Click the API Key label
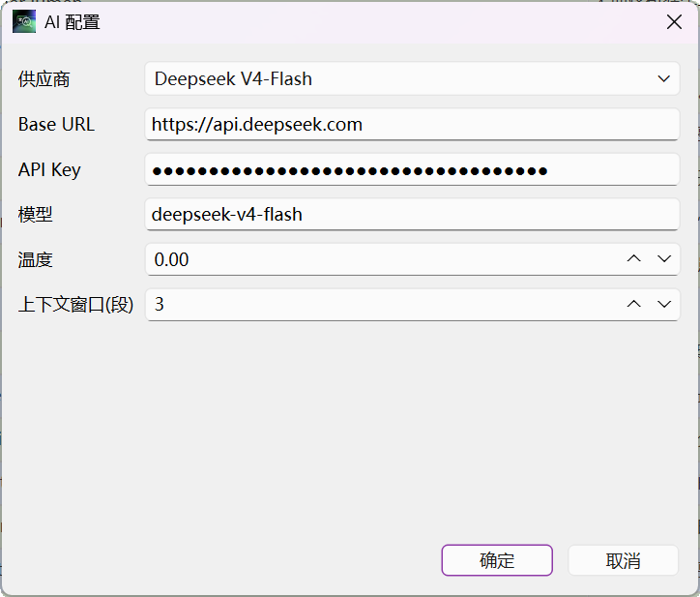Screen dimensions: 700x597 (x=49, y=169)
